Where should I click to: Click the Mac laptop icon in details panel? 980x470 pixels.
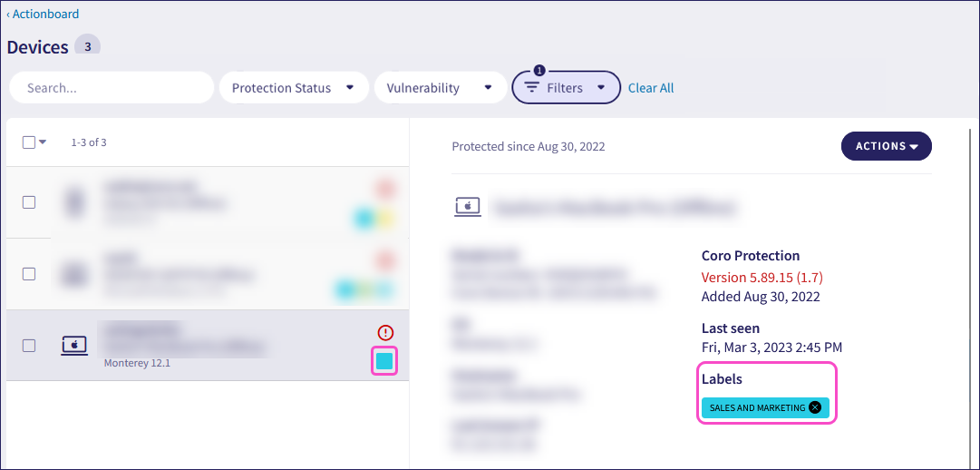pyautogui.click(x=468, y=207)
